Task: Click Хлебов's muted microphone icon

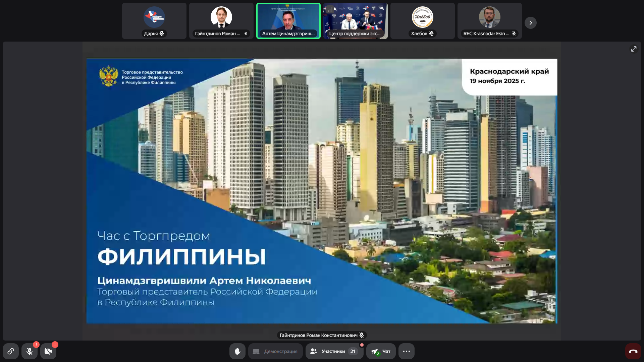Action: click(431, 34)
